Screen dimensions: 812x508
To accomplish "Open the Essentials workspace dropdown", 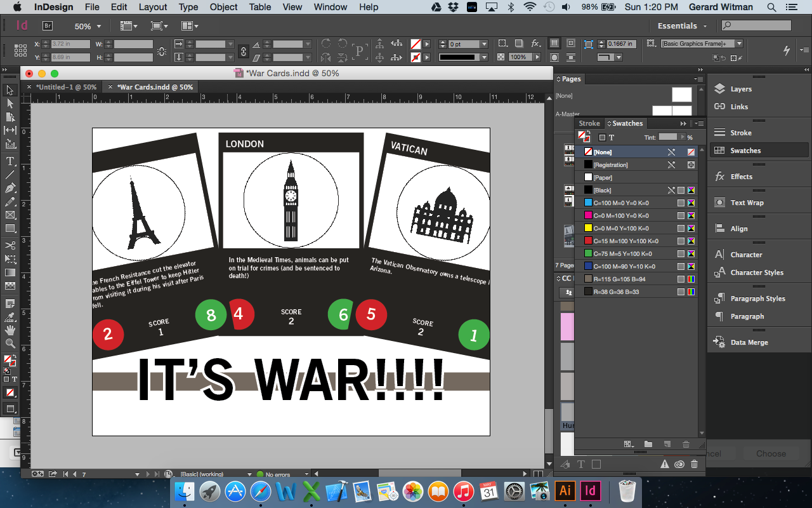I will pos(682,25).
